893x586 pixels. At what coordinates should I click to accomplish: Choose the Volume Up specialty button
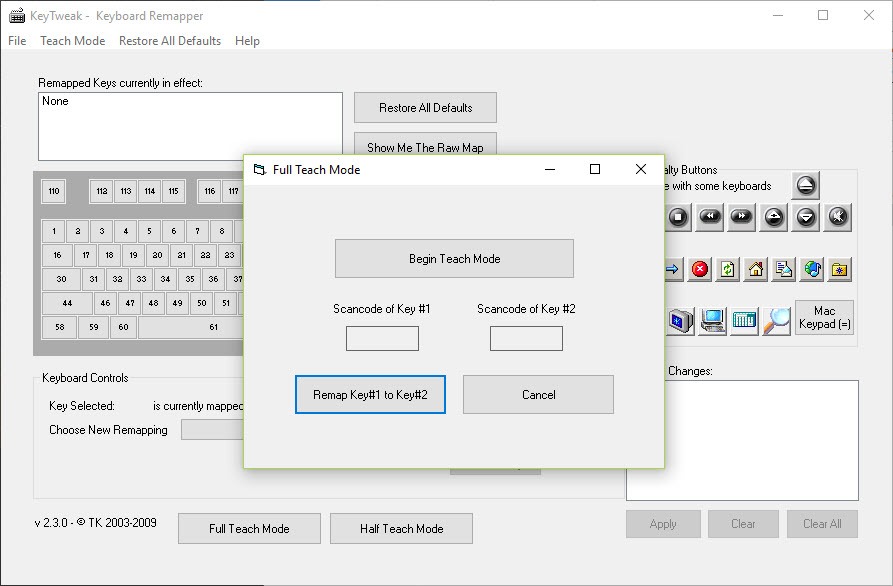[x=773, y=217]
